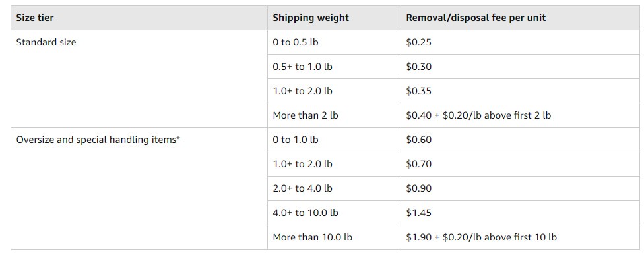Click the Shipping weight column header
Screen dimensions: 644x253
pos(334,18)
